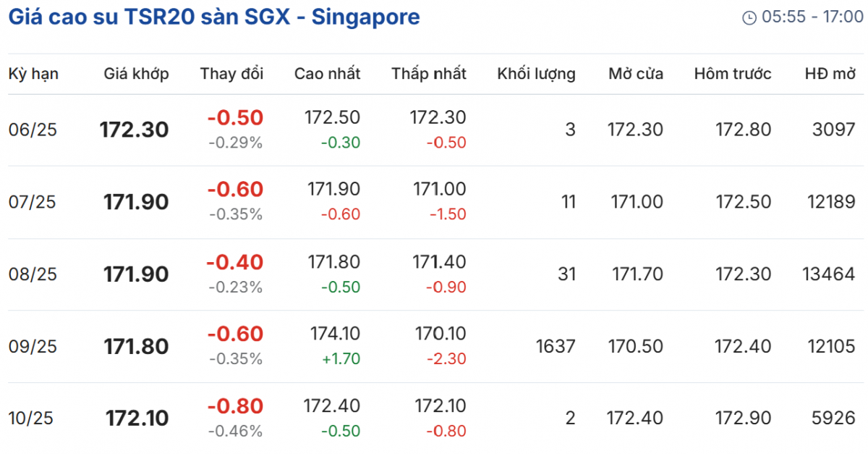This screenshot has height=454, width=868.
Task: Click the Thấp nhất column header
Action: (429, 73)
